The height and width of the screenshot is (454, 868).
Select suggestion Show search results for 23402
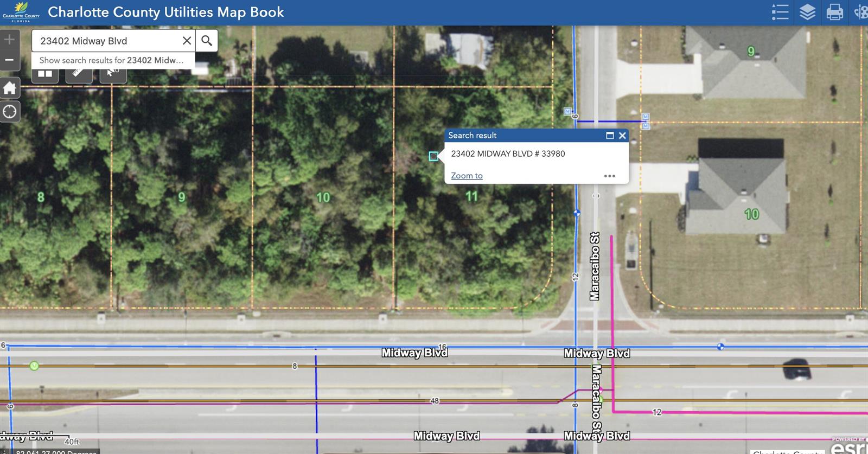[x=113, y=60]
